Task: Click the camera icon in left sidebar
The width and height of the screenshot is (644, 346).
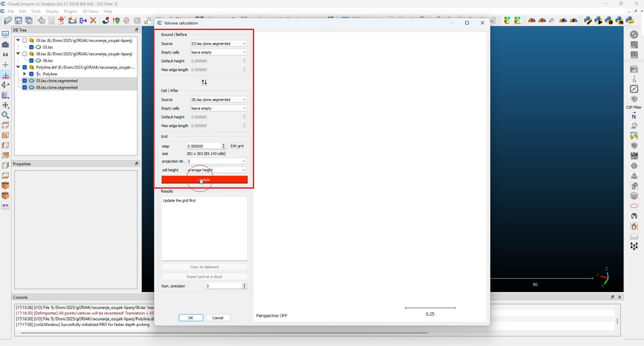Action: 5,45
